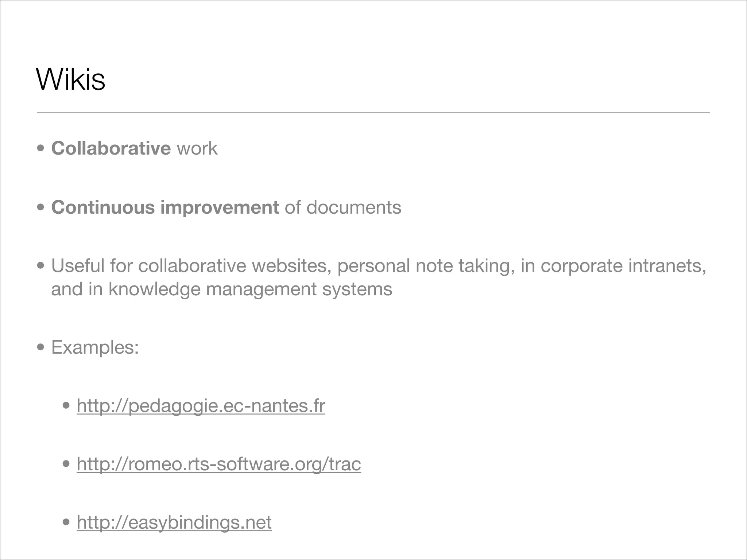Open the romeo.rts-software.org/trac link
The height and width of the screenshot is (560, 747).
[219, 464]
